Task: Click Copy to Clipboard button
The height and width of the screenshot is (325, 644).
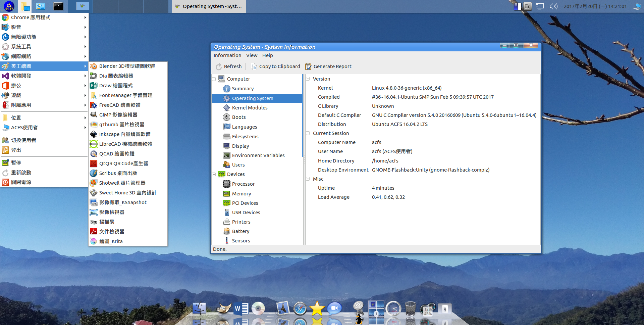Action: point(275,66)
